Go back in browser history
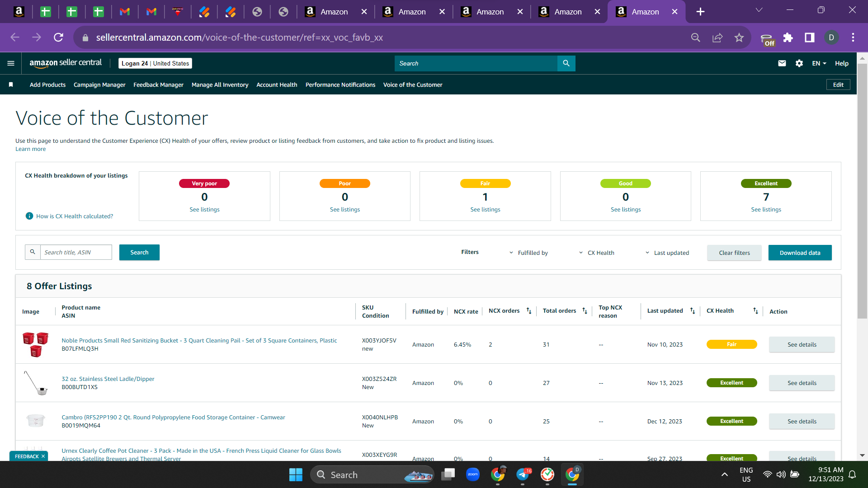The height and width of the screenshot is (488, 868). click(15, 38)
